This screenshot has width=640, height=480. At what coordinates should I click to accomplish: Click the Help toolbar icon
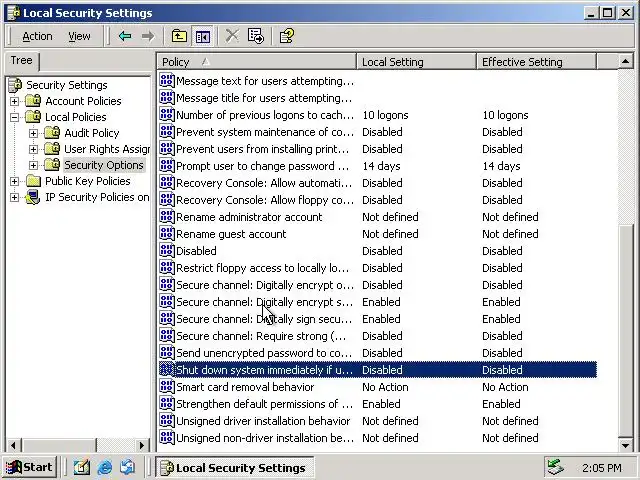coord(287,36)
